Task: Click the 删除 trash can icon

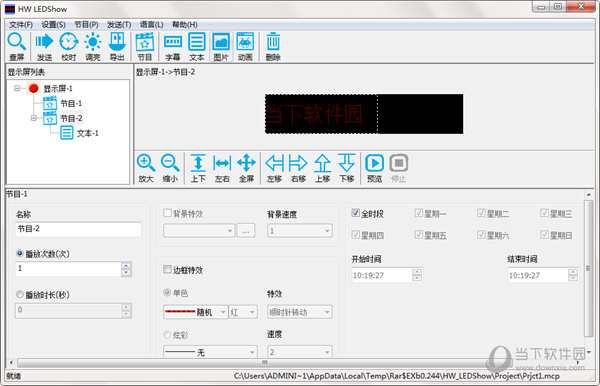Action: point(273,47)
